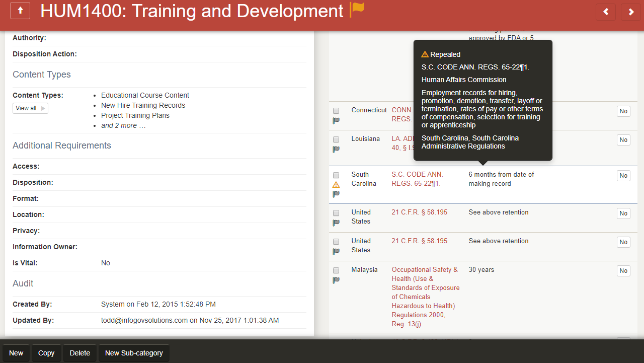Click the Delete button
The image size is (644, 363).
pos(79,353)
